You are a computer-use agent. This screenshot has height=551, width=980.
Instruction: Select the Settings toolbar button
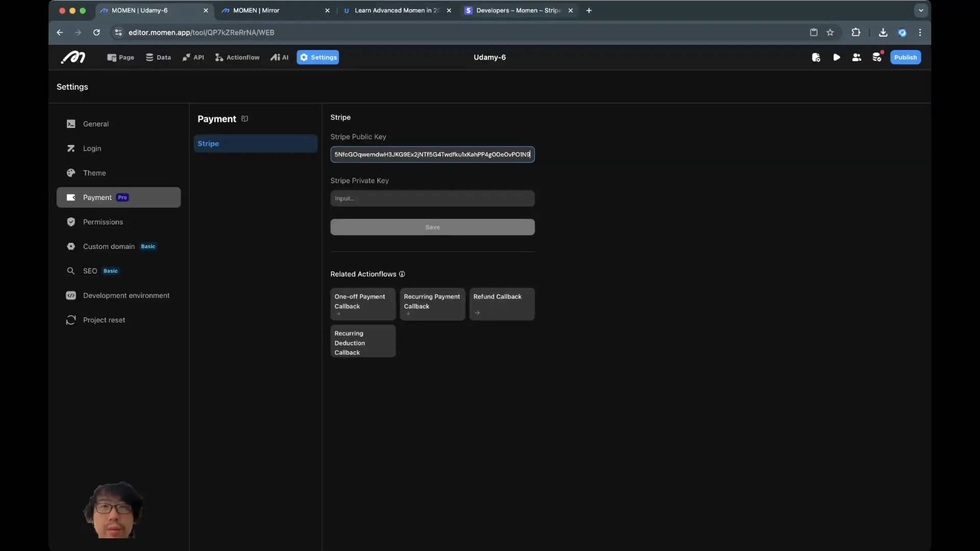point(318,57)
